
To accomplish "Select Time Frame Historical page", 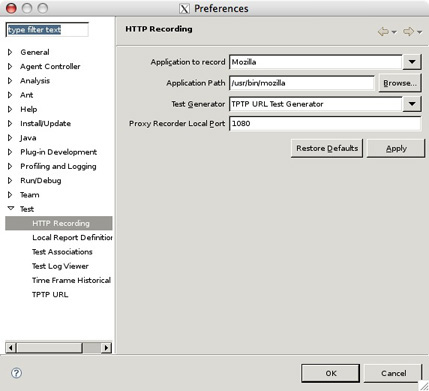I will click(71, 280).
